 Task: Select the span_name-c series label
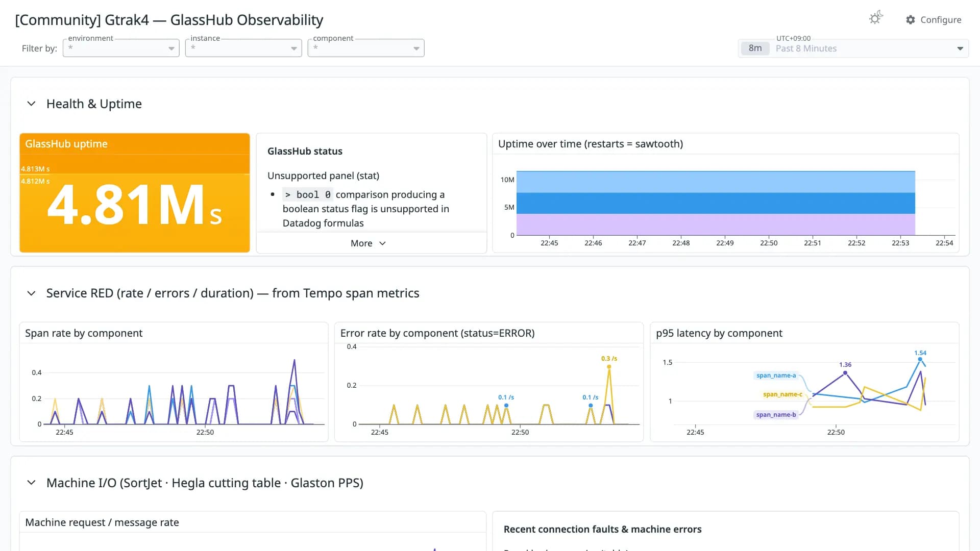782,394
